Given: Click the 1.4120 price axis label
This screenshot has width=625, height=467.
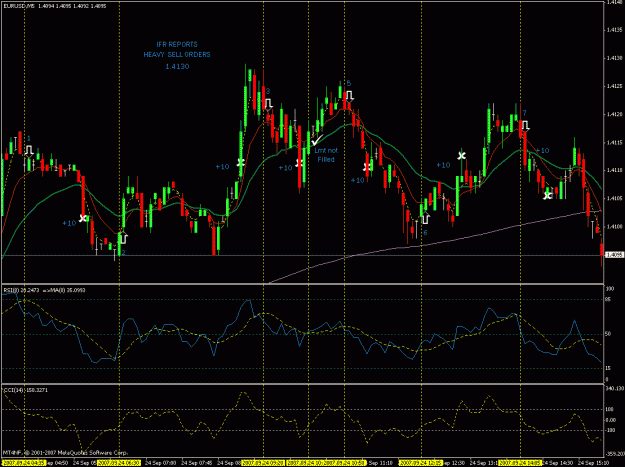Looking at the screenshot, I should coord(614,114).
